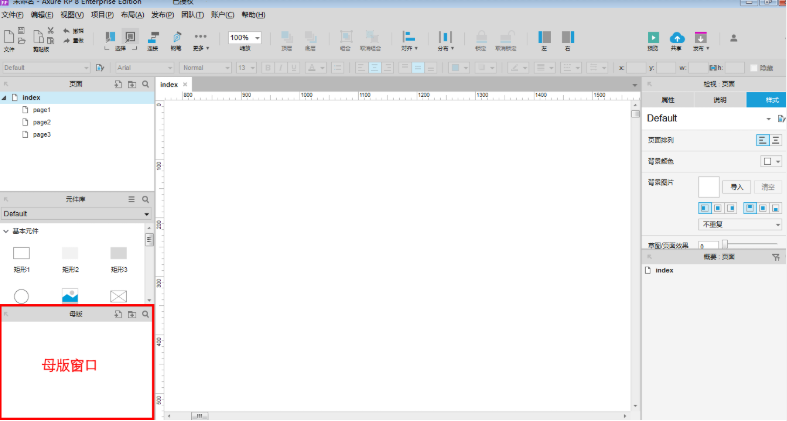Click the Bring to Front icon (顶层)
The image size is (787, 421).
(287, 41)
